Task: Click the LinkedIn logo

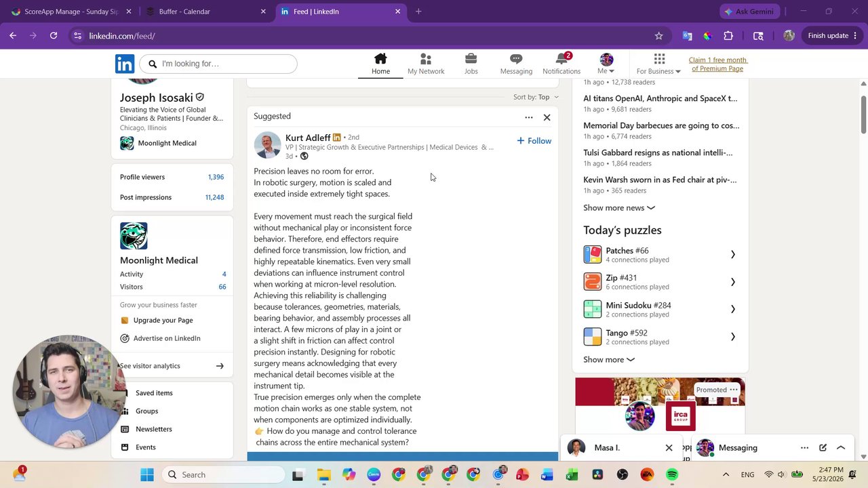Action: point(125,64)
